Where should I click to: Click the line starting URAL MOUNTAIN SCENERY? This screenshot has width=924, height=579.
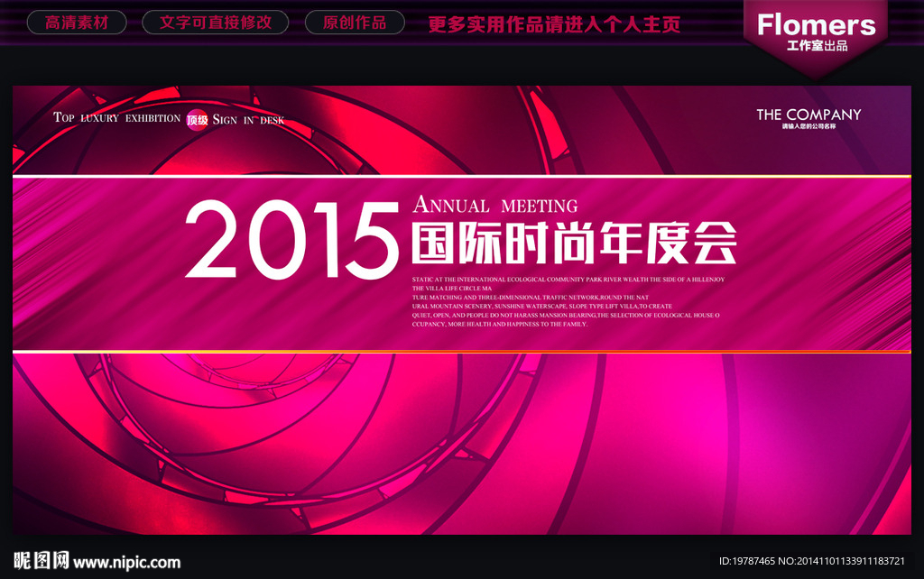(541, 307)
